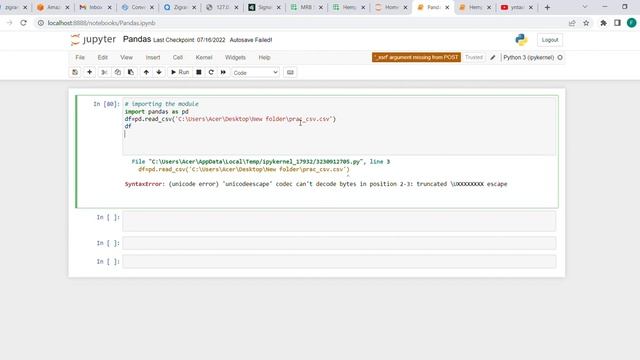Click the second empty code cell
The height and width of the screenshot is (360, 640).
339,221
